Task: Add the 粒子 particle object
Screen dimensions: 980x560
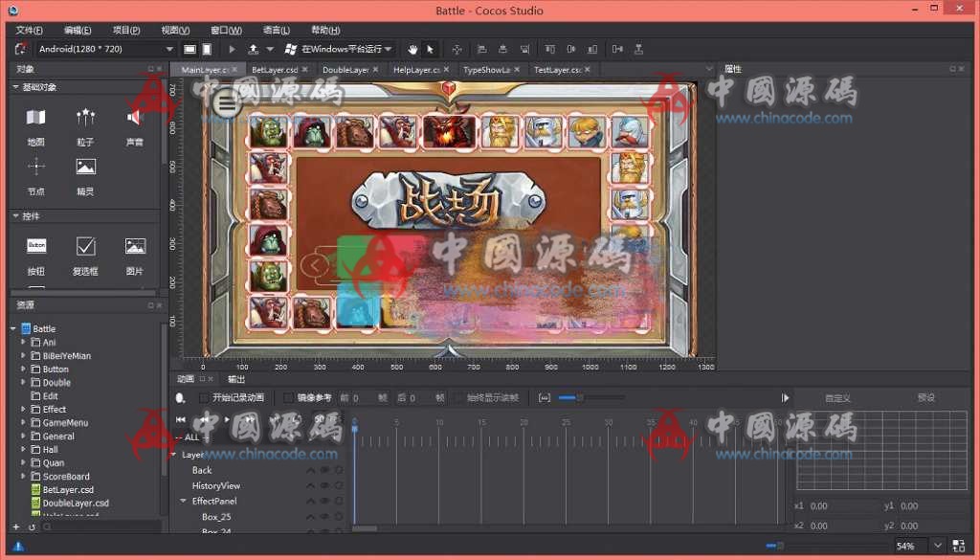Action: point(85,127)
